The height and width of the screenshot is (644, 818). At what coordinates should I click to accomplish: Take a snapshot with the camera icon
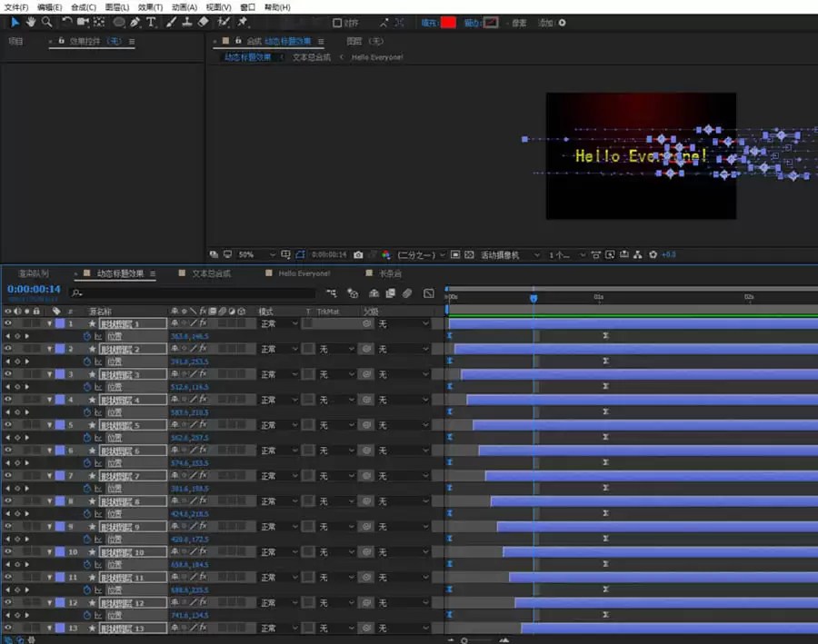[x=358, y=255]
